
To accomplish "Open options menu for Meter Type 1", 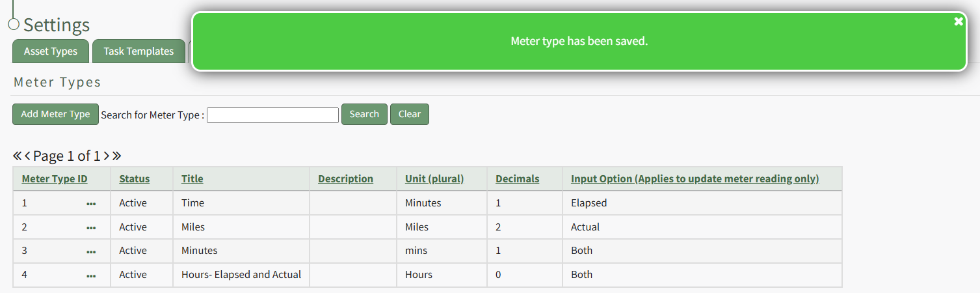I will click(x=91, y=204).
